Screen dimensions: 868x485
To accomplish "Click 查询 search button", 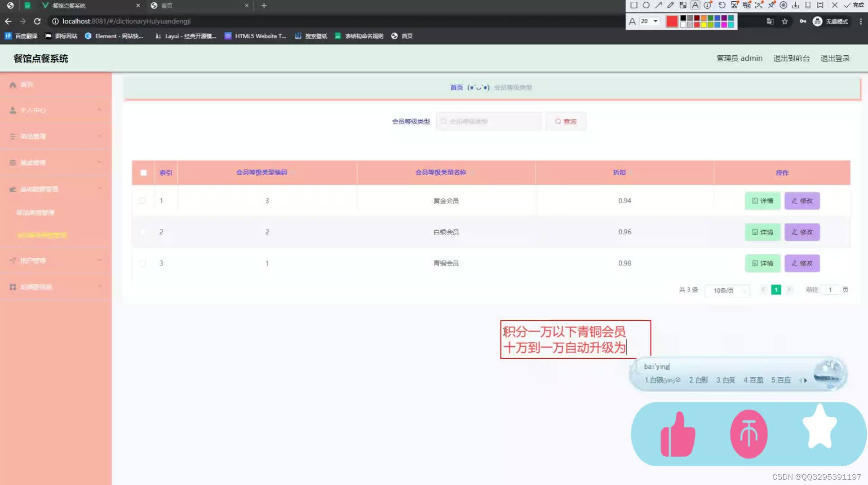I will (566, 121).
